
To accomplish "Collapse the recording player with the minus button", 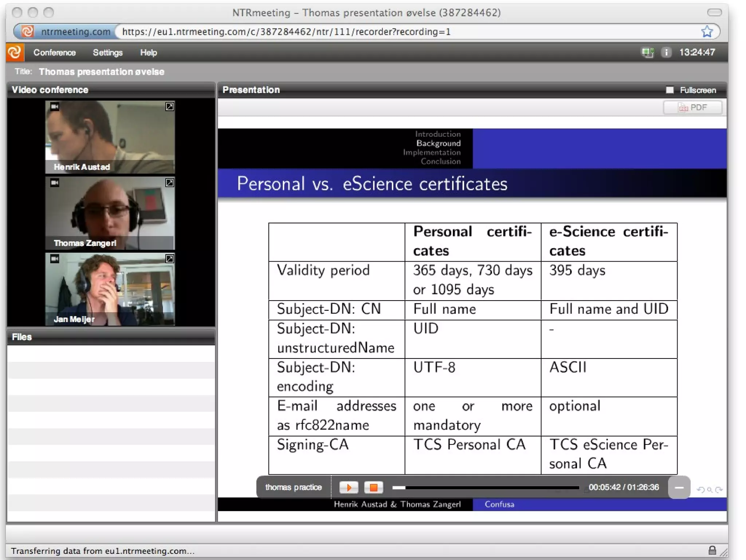I will point(679,487).
